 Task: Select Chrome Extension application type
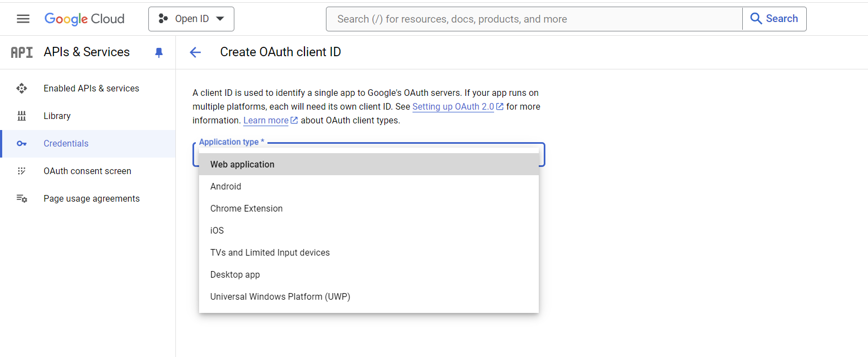click(x=369, y=208)
